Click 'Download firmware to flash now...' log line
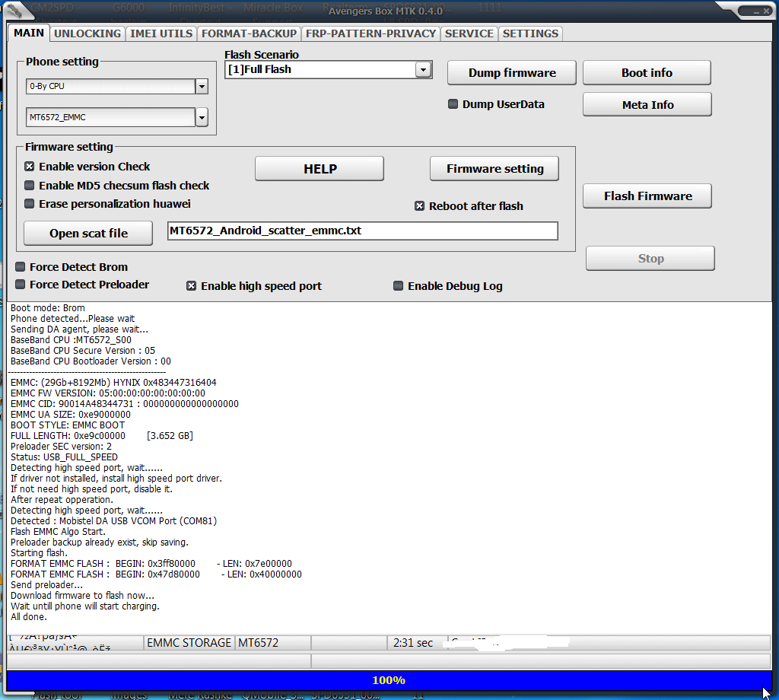The height and width of the screenshot is (700, 779). (82, 595)
